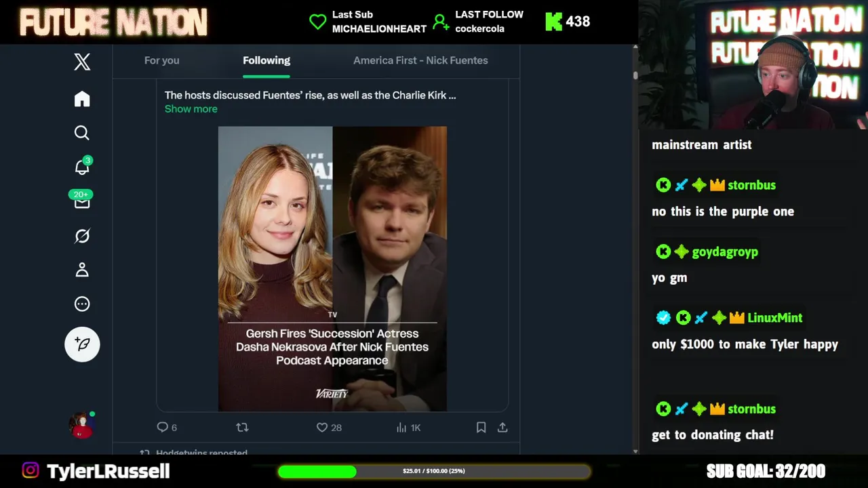Open Grok icon in the sidebar

pos(82,236)
